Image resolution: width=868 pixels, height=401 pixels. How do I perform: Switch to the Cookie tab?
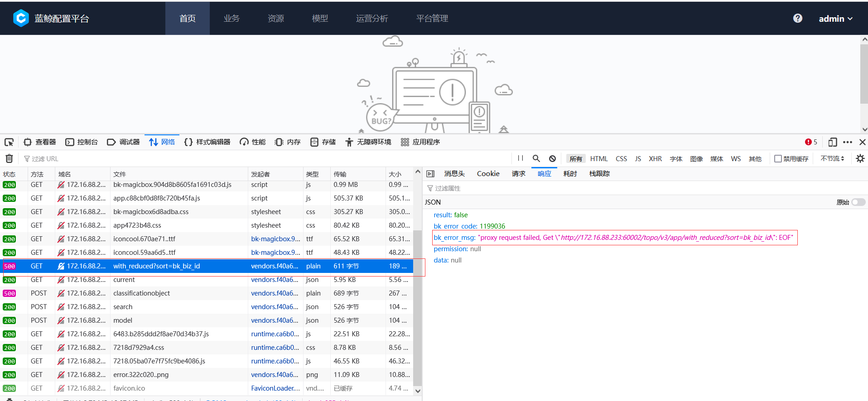tap(488, 174)
